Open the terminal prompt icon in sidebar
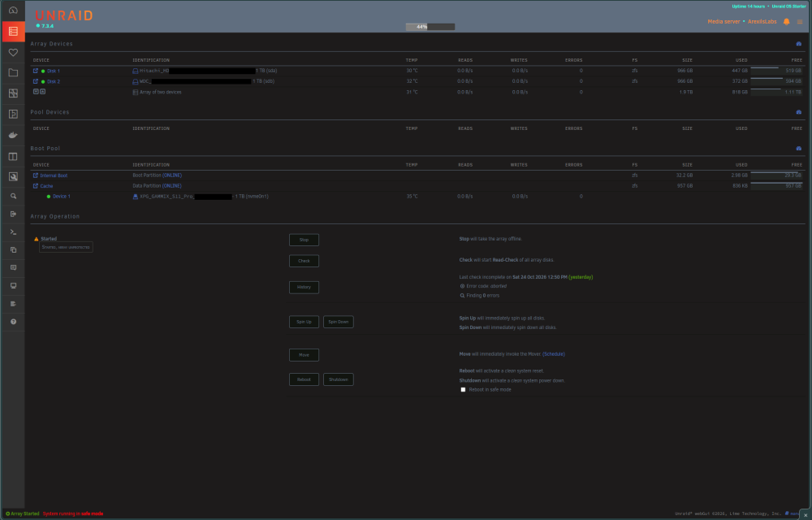Screen dimensions: 812x520 [x=14, y=232]
